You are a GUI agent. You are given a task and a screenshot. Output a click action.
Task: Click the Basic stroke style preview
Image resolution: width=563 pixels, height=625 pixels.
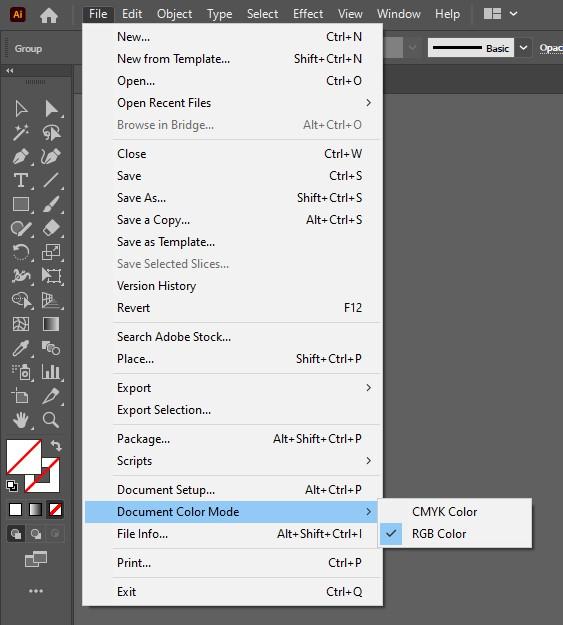click(471, 48)
